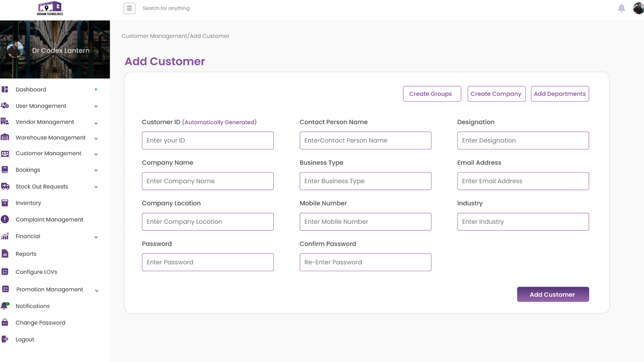
Task: Click the Dashboard sidebar icon
Action: pos(5,89)
